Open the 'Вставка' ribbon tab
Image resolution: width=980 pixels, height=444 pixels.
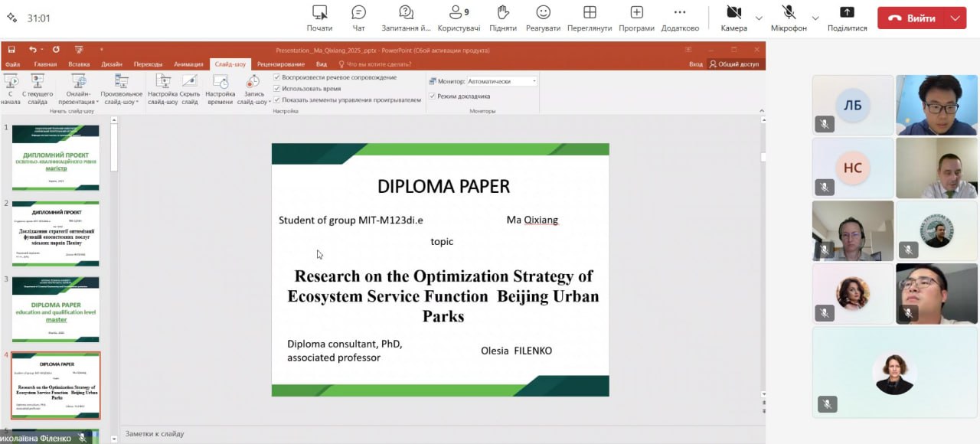[79, 64]
